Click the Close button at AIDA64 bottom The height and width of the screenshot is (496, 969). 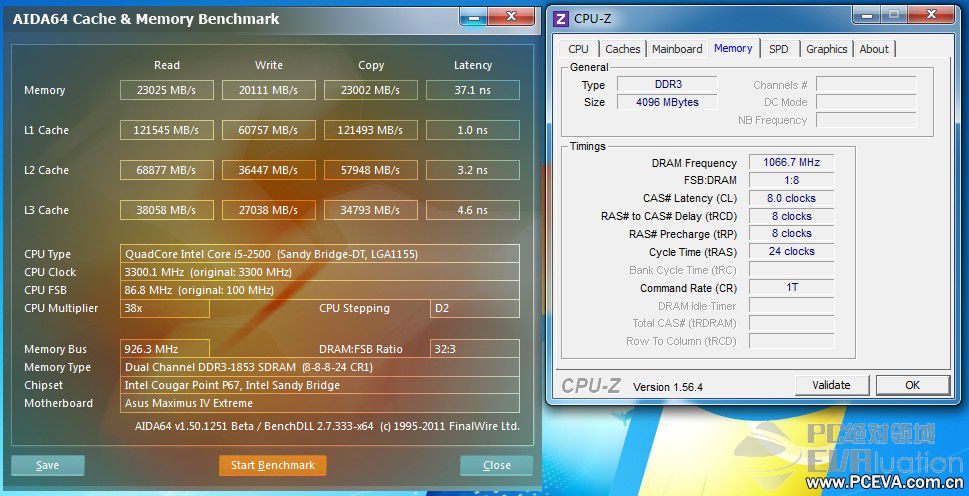tap(496, 465)
